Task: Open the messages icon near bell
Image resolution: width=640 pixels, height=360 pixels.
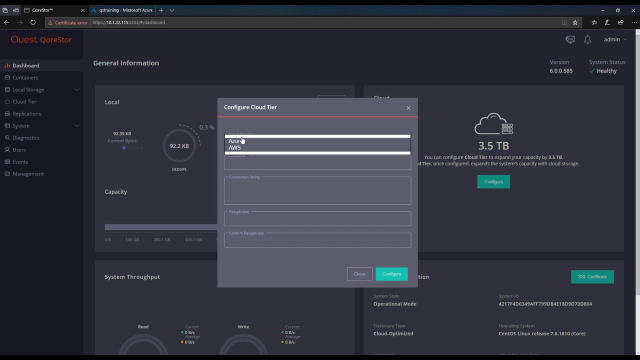Action: 570,40
